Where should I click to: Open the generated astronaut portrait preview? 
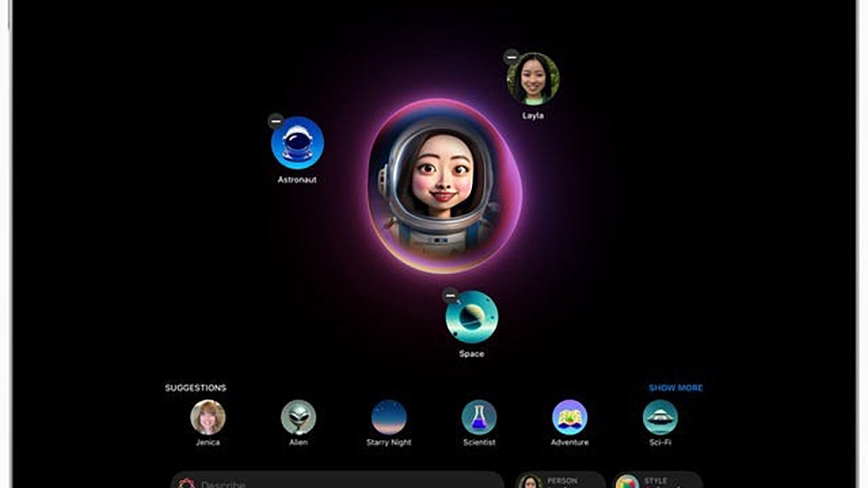point(445,186)
